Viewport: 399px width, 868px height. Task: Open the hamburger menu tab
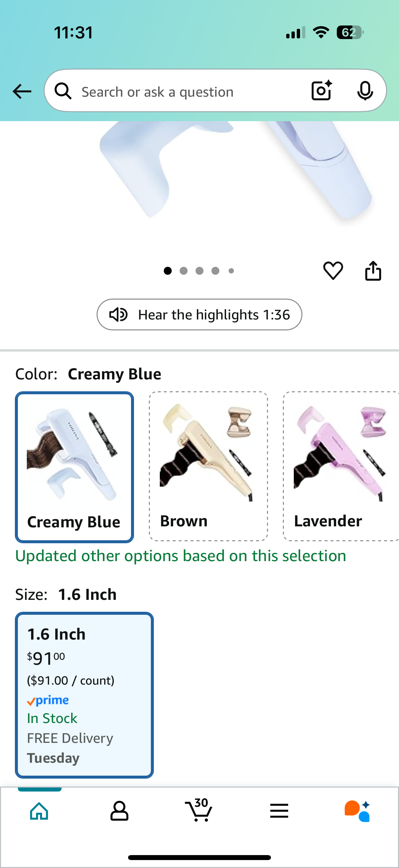pyautogui.click(x=279, y=811)
